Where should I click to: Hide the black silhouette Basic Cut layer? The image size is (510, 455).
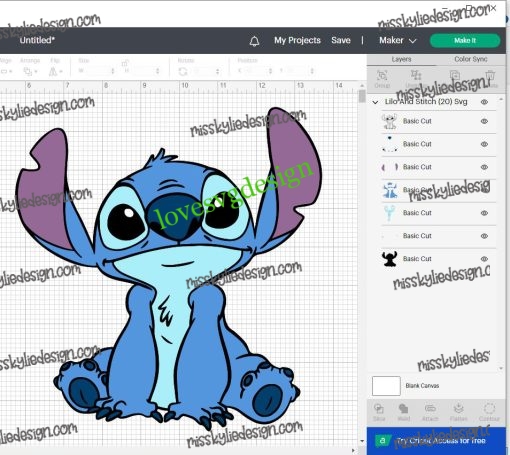[484, 259]
